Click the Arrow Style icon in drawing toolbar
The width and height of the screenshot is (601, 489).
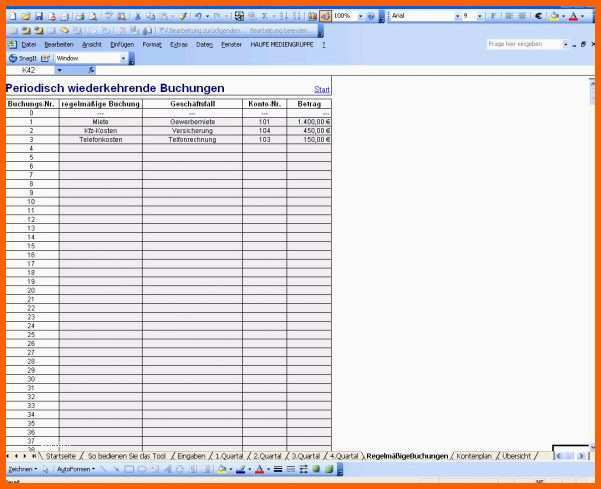[304, 469]
